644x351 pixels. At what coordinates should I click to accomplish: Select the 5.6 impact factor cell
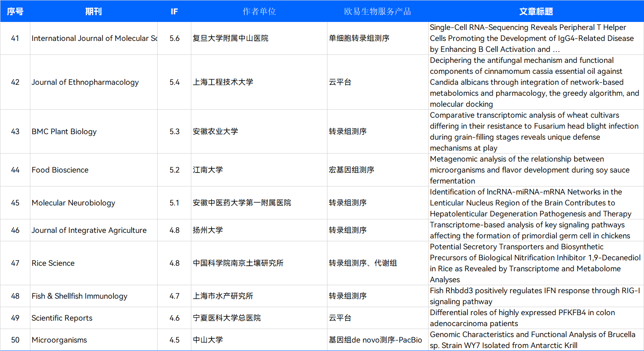click(174, 38)
